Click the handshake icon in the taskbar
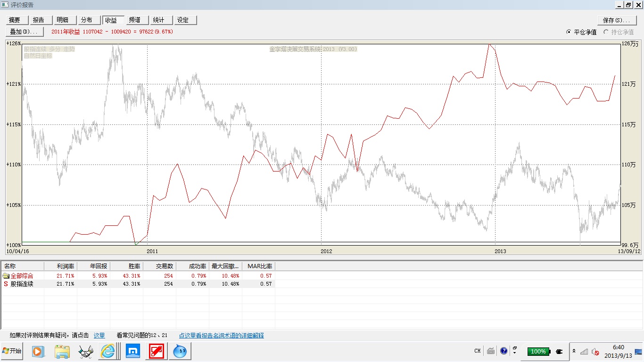This screenshot has height=362, width=644. tap(85, 351)
